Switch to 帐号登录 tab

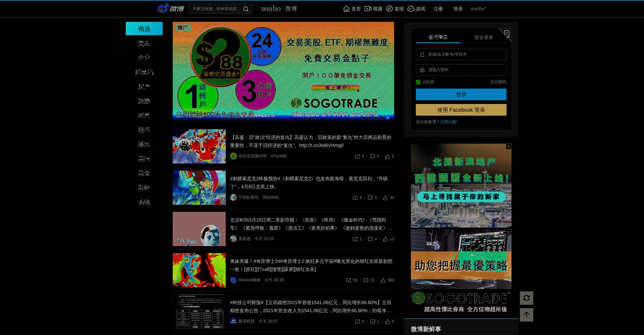click(x=438, y=37)
